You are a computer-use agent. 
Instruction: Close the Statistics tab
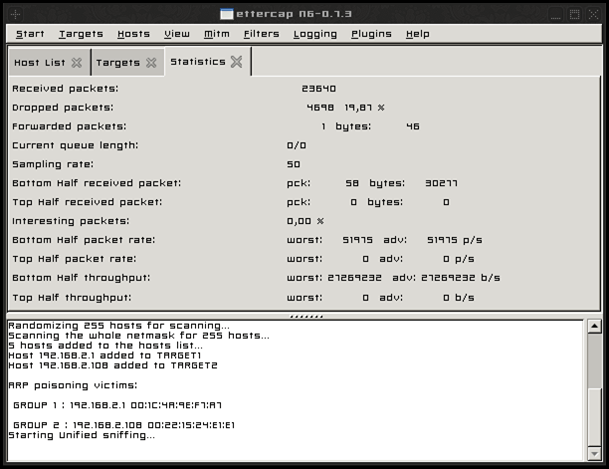click(236, 62)
